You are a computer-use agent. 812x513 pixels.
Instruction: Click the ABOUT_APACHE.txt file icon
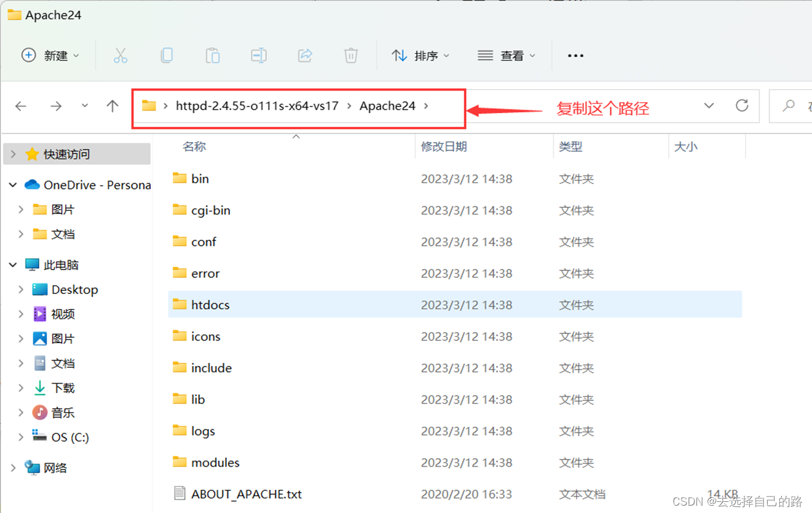179,493
